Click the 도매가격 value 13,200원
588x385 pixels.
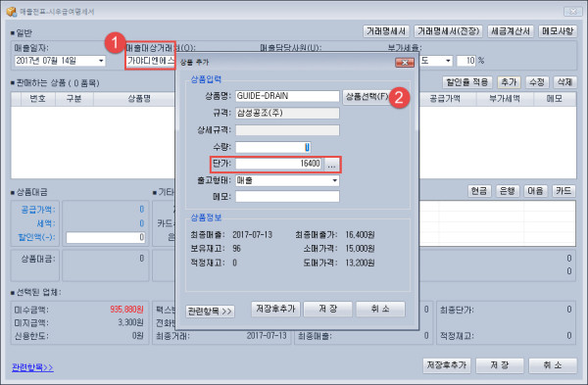point(360,263)
